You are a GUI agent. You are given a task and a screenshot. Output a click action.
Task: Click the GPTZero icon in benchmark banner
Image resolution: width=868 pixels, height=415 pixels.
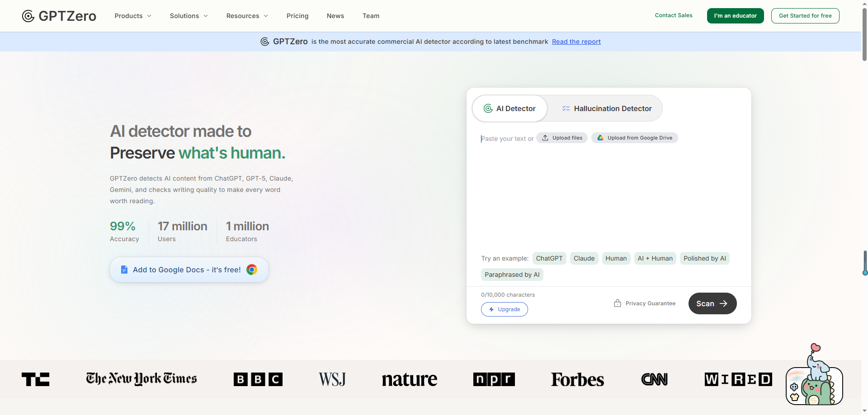265,42
